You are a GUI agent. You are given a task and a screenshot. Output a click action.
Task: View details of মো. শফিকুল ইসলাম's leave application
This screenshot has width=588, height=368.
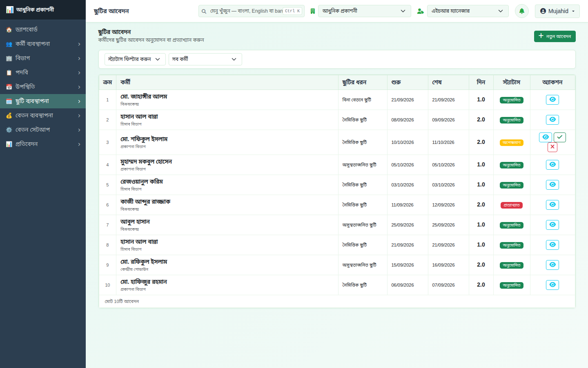click(546, 137)
